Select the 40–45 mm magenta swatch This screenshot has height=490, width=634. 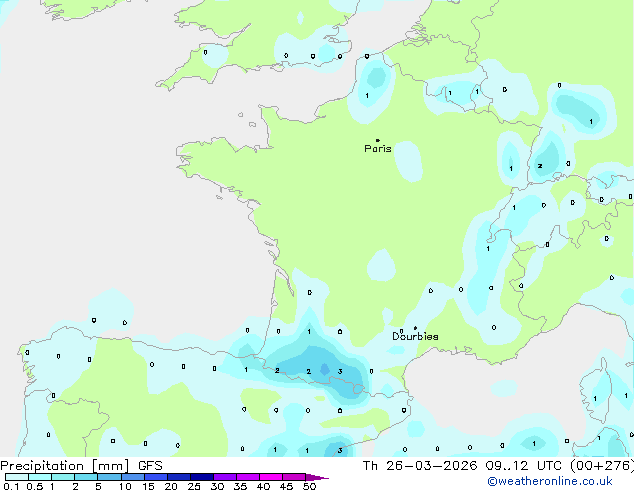point(271,477)
